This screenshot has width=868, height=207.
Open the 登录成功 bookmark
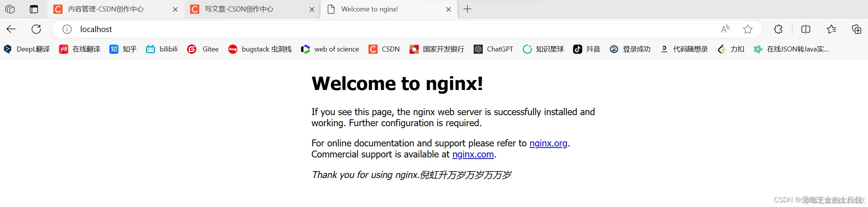pos(630,49)
